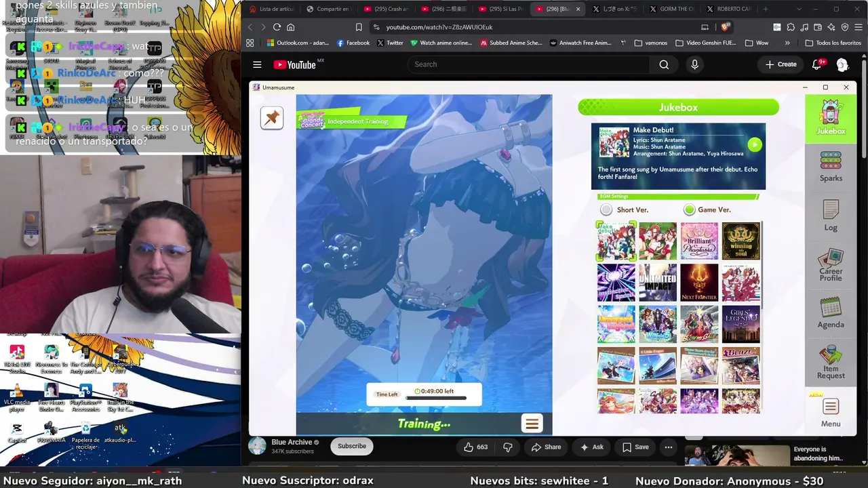
Task: Click the Time Left progress bar
Action: (x=436, y=398)
